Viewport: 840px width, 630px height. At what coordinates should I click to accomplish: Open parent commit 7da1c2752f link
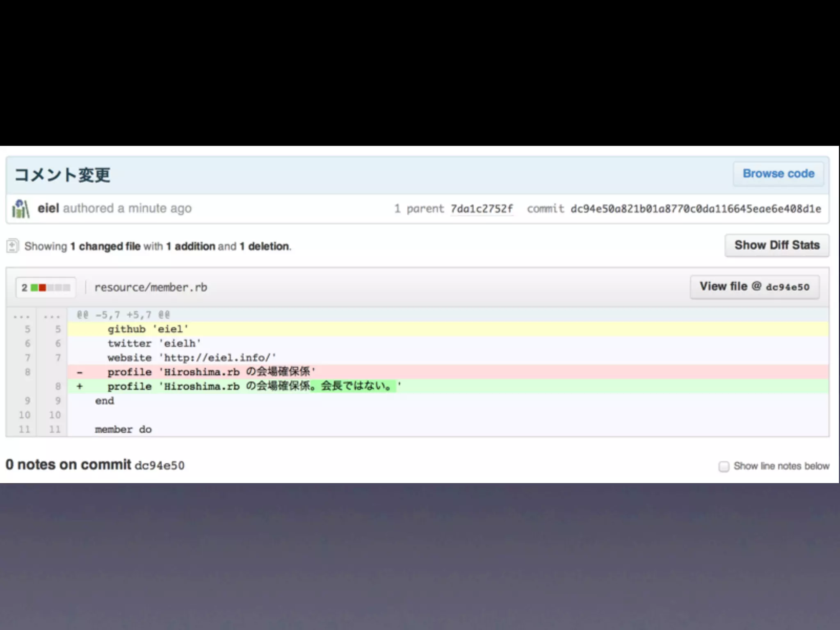(x=482, y=209)
